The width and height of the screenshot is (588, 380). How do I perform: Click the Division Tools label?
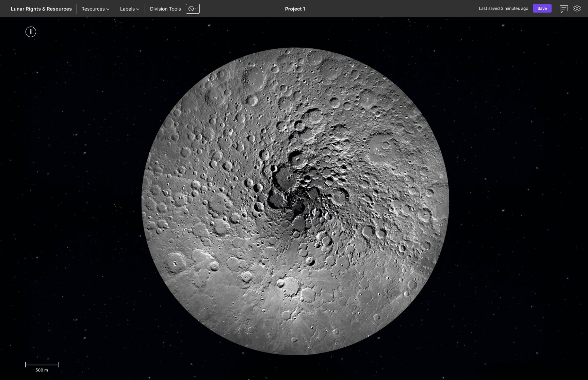tap(165, 9)
